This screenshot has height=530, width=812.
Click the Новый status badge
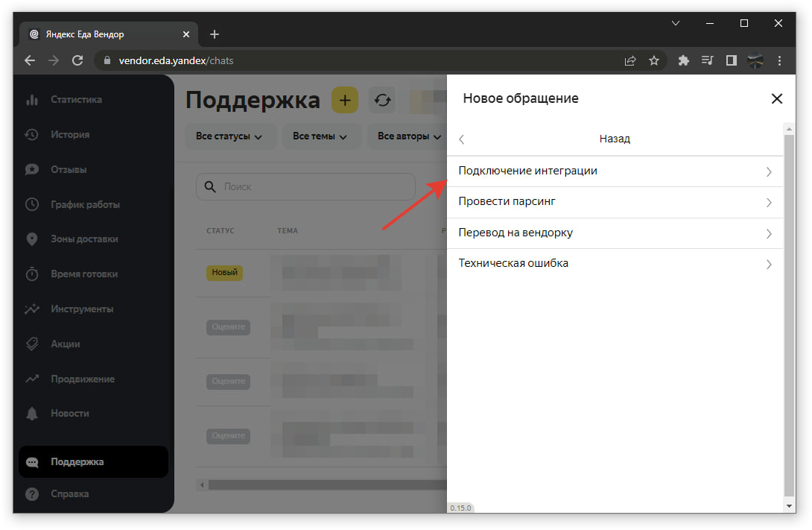click(225, 273)
